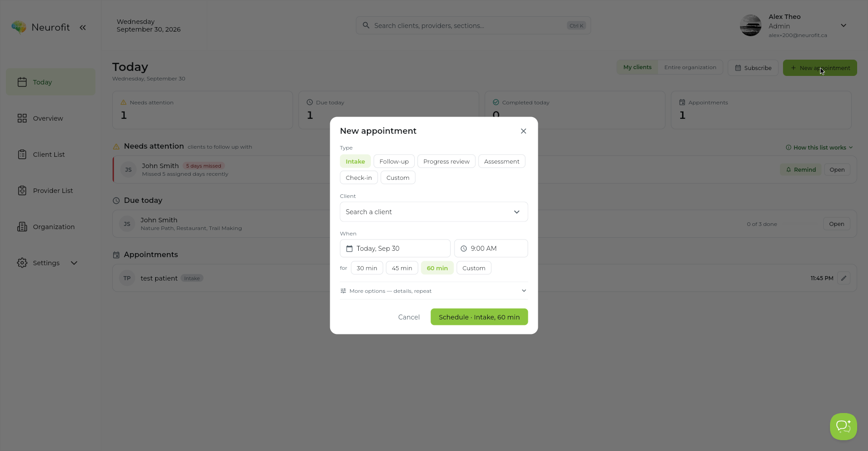The width and height of the screenshot is (868, 451).
Task: Switch to Entire organization tab
Action: (x=690, y=67)
